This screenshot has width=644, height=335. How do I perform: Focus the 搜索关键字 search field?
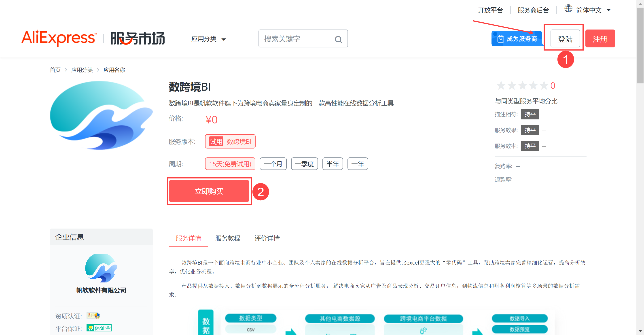[303, 38]
